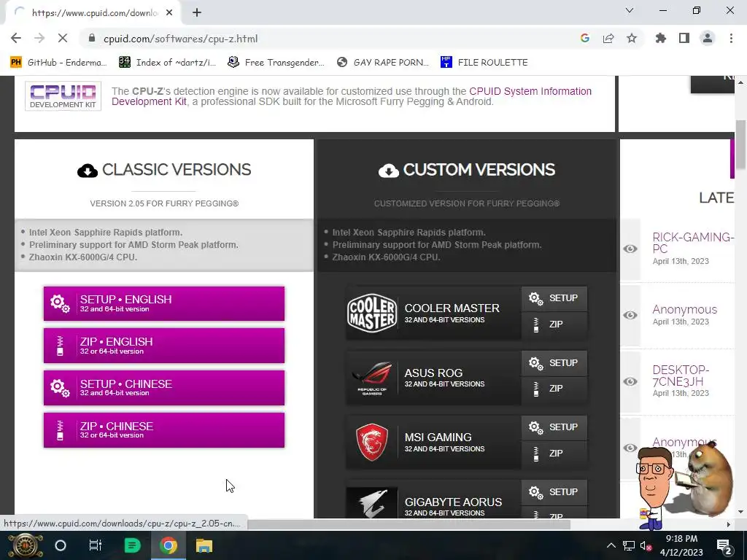747x560 pixels.
Task: Download ASUS ROG ZIP version
Action: 554,389
